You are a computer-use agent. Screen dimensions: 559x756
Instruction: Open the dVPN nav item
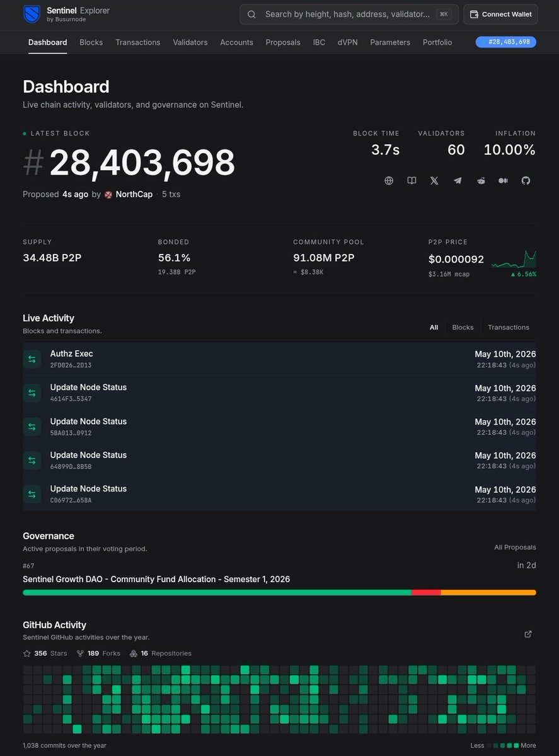point(347,42)
